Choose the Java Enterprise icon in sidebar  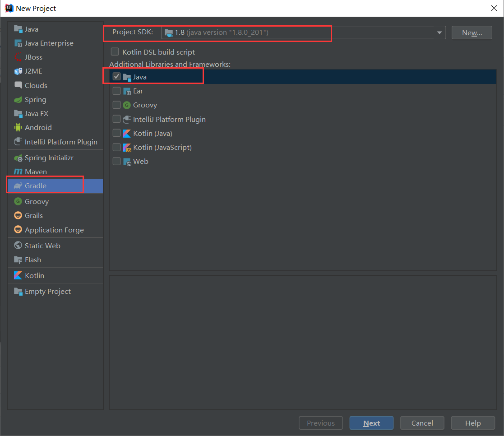click(x=18, y=43)
